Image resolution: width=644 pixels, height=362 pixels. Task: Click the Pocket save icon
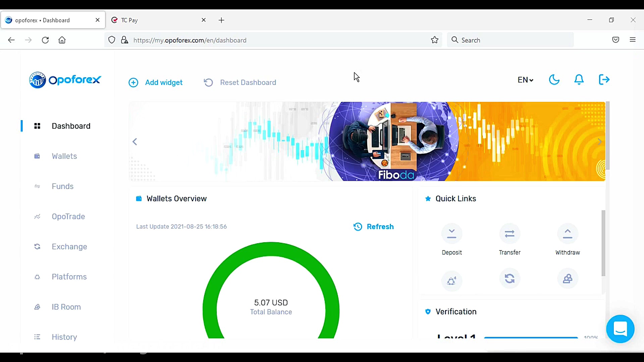coord(616,40)
